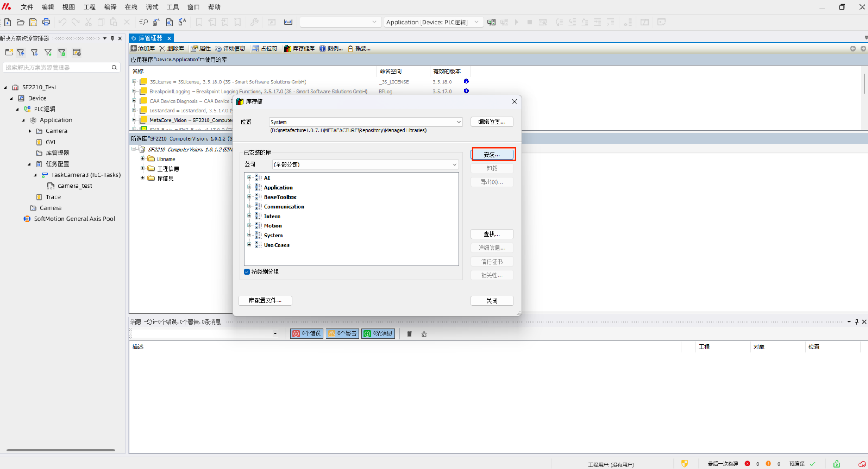Image resolution: width=868 pixels, height=469 pixels.
Task: Open the 公司 company filter dropdown
Action: [454, 164]
